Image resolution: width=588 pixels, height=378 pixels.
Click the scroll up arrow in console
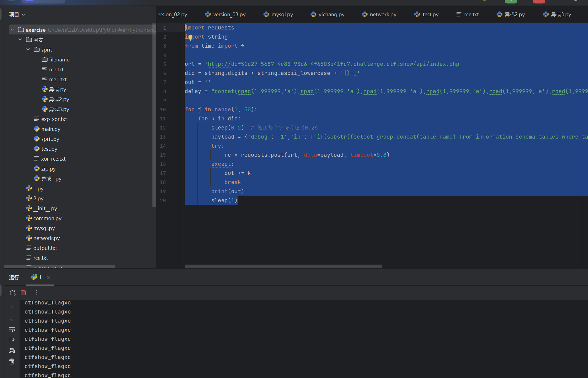pyautogui.click(x=12, y=308)
